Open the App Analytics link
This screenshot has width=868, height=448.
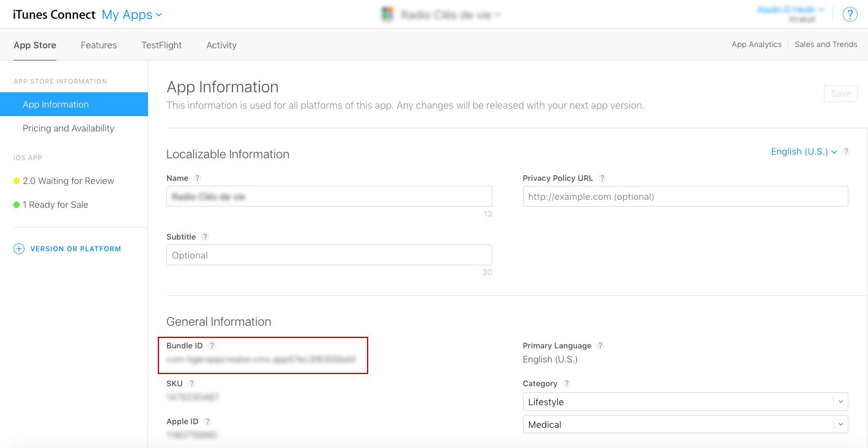pyautogui.click(x=756, y=45)
